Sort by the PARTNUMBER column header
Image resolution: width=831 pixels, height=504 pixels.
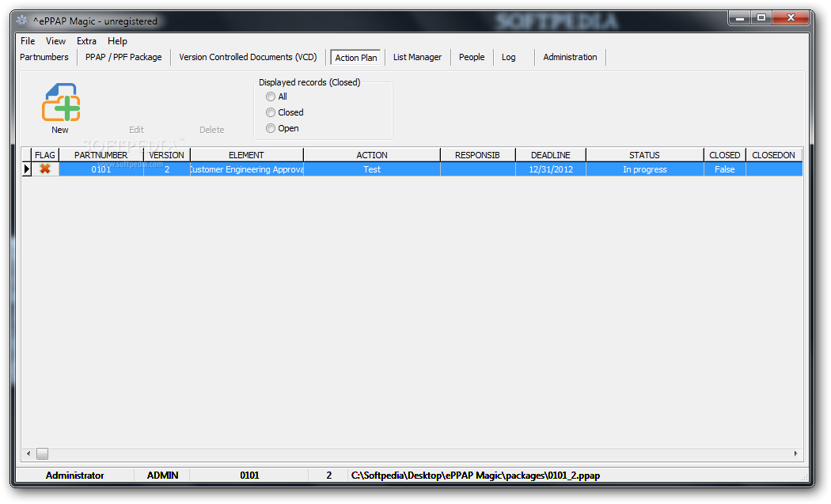click(101, 155)
